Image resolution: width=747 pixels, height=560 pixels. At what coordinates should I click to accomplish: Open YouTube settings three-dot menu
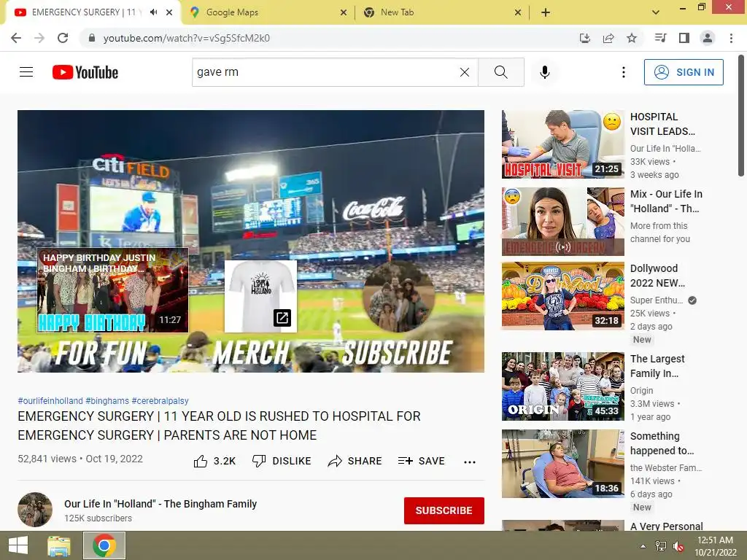pyautogui.click(x=623, y=72)
